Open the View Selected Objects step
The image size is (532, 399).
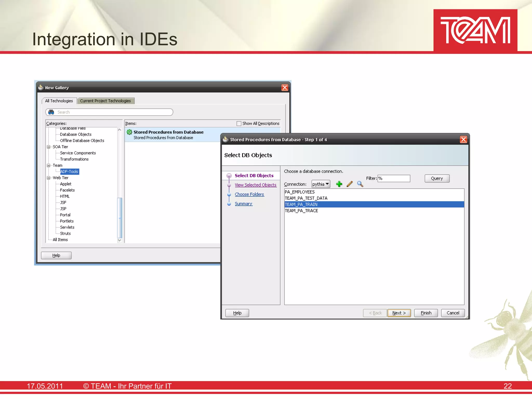coord(256,185)
